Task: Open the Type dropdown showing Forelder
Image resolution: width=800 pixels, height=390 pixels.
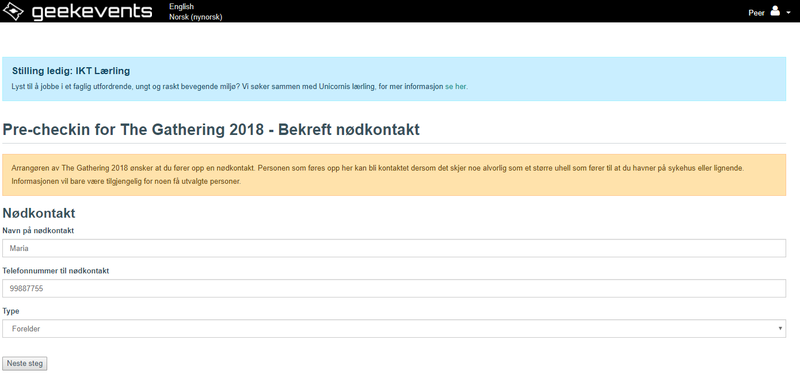Action: 394,329
